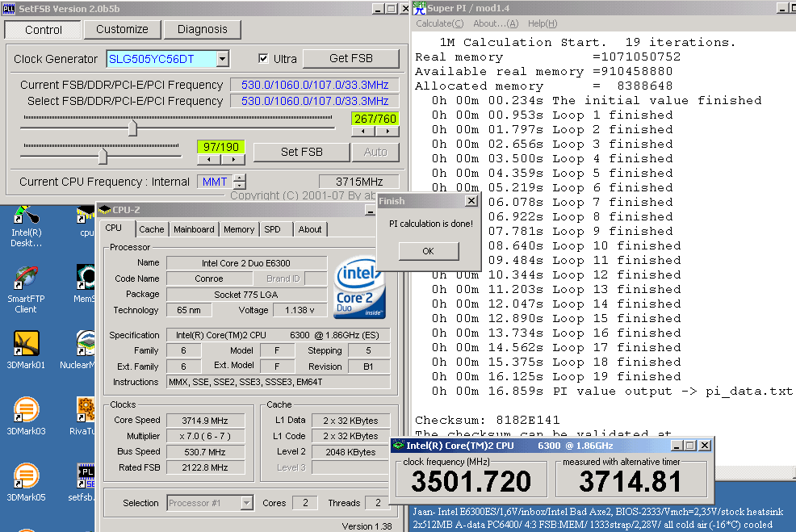
Task: Click the Current FSB frequency field
Action: (x=315, y=85)
